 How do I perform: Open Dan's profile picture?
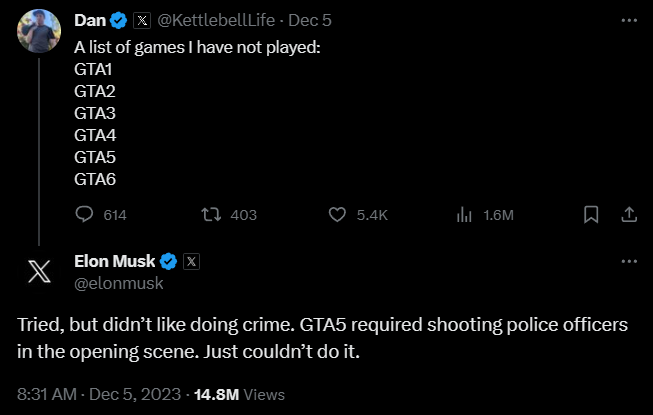40,31
